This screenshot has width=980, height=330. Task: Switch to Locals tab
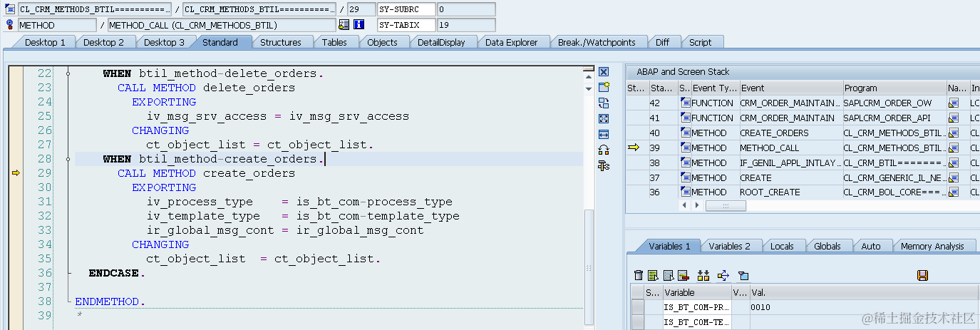782,246
